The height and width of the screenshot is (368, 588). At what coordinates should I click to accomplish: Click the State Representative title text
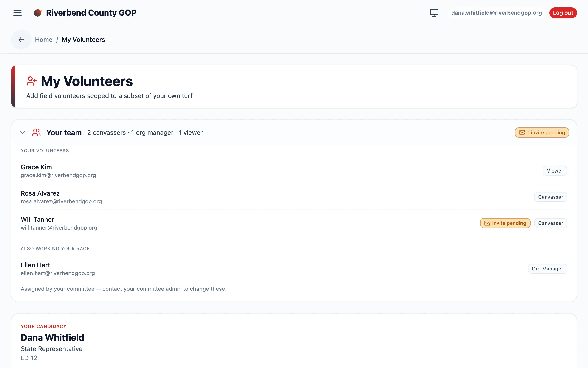(x=51, y=349)
